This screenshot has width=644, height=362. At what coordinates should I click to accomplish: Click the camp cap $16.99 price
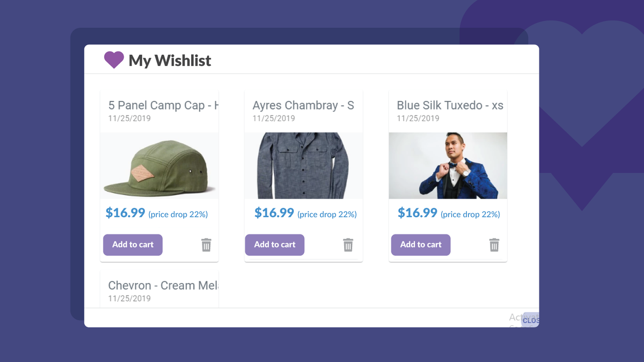pos(125,213)
